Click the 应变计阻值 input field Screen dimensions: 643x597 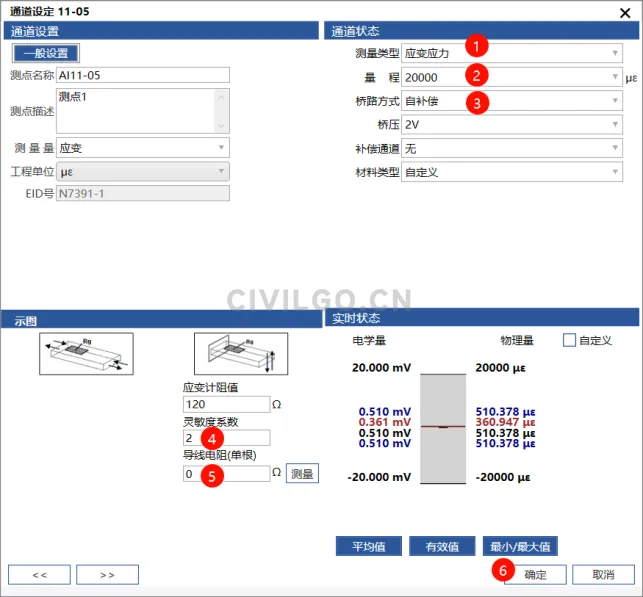tap(225, 405)
